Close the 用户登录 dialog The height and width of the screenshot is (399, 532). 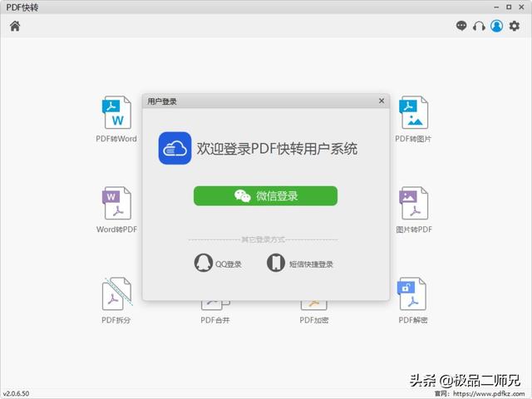coord(382,101)
